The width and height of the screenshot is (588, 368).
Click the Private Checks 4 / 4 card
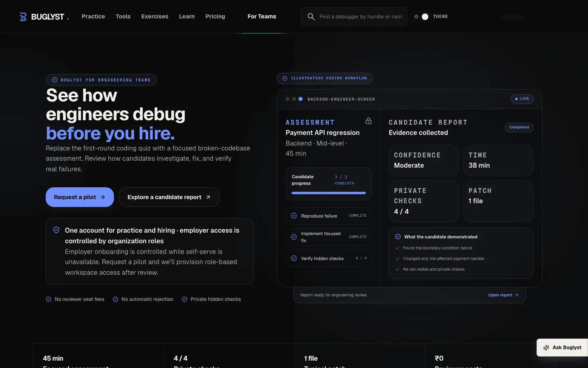point(424,201)
